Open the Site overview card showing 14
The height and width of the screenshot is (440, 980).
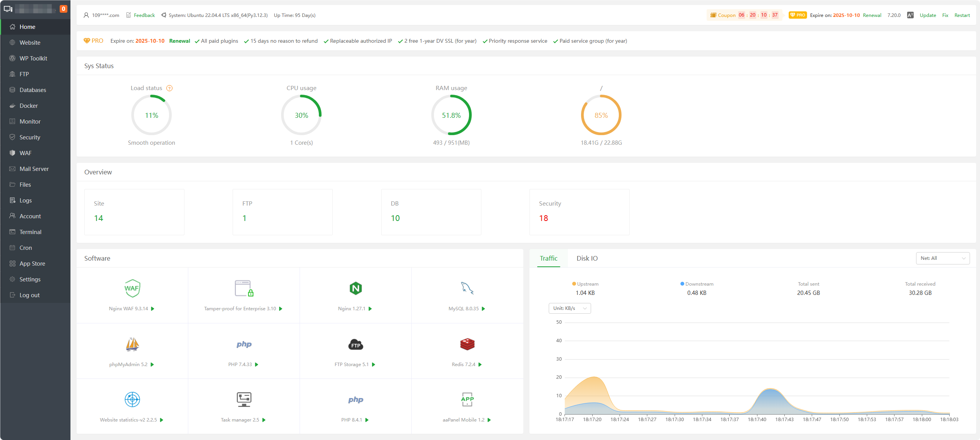134,212
